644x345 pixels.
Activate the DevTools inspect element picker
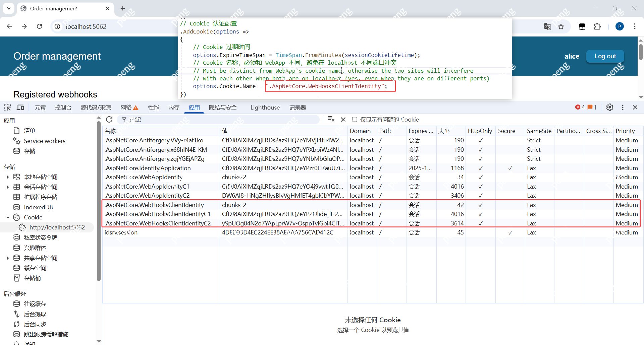tap(7, 108)
